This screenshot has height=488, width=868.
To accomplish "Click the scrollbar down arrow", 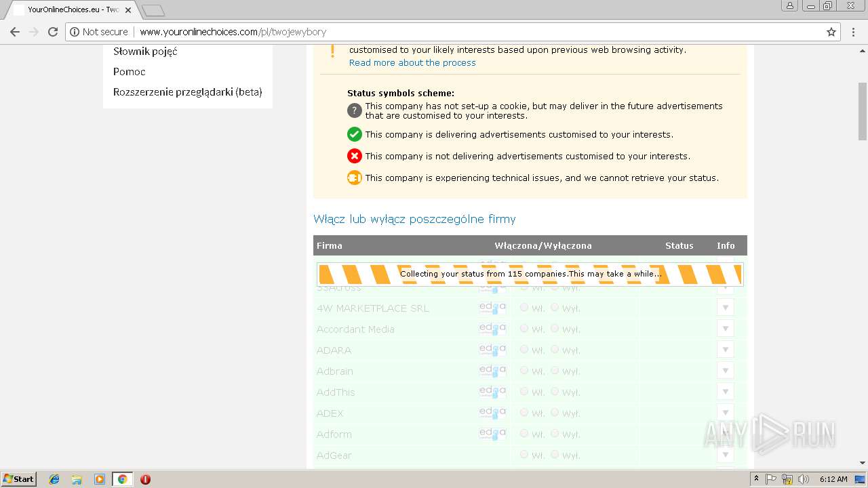I will [x=863, y=463].
